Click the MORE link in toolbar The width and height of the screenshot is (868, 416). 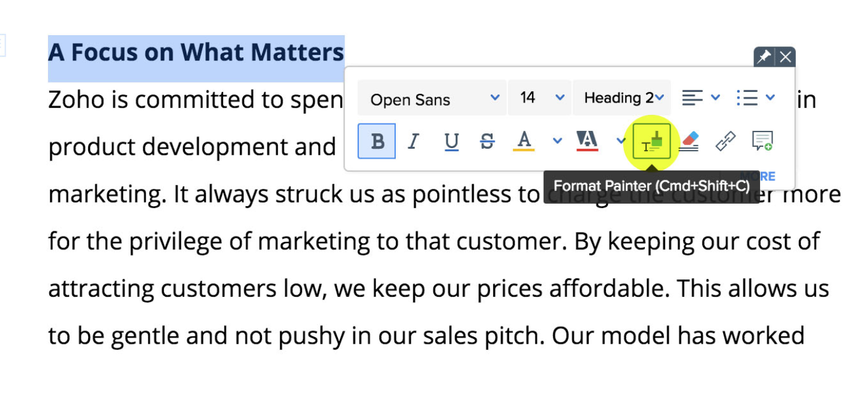click(x=764, y=177)
